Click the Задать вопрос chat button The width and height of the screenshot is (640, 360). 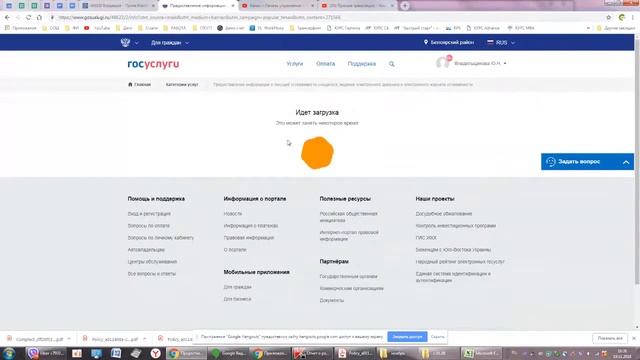(x=587, y=162)
